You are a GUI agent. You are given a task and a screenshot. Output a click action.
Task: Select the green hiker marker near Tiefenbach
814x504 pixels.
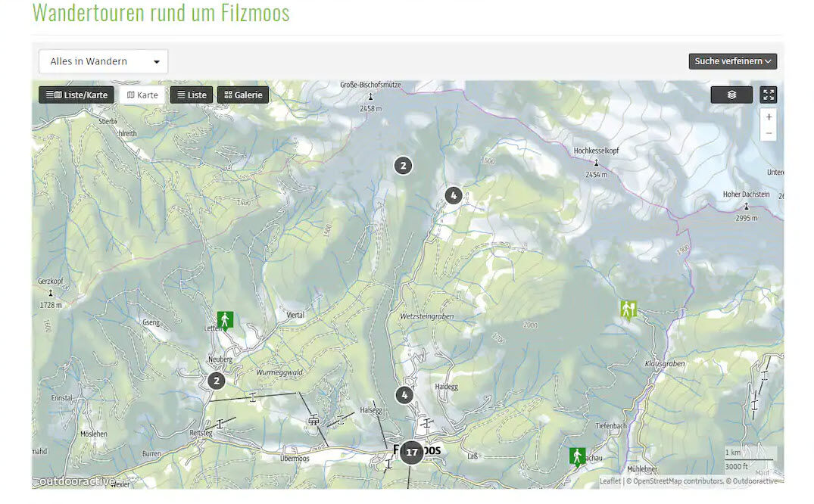pyautogui.click(x=578, y=456)
